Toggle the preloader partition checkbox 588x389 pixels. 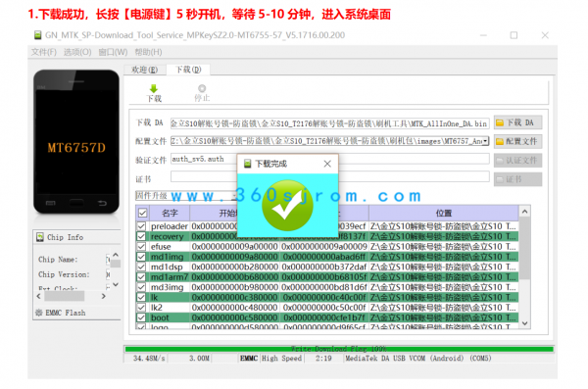pyautogui.click(x=141, y=226)
